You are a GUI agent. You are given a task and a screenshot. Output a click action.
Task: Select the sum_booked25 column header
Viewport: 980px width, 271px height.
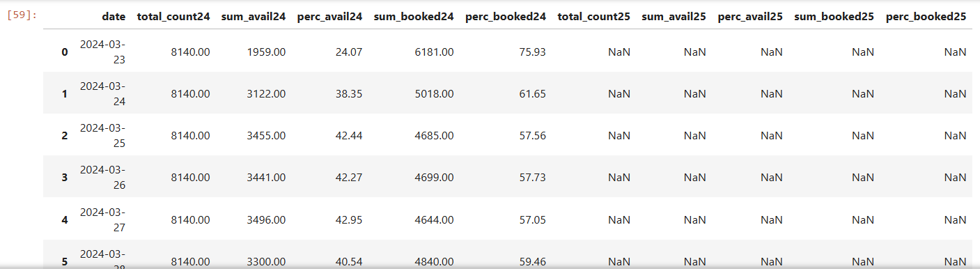(x=834, y=15)
